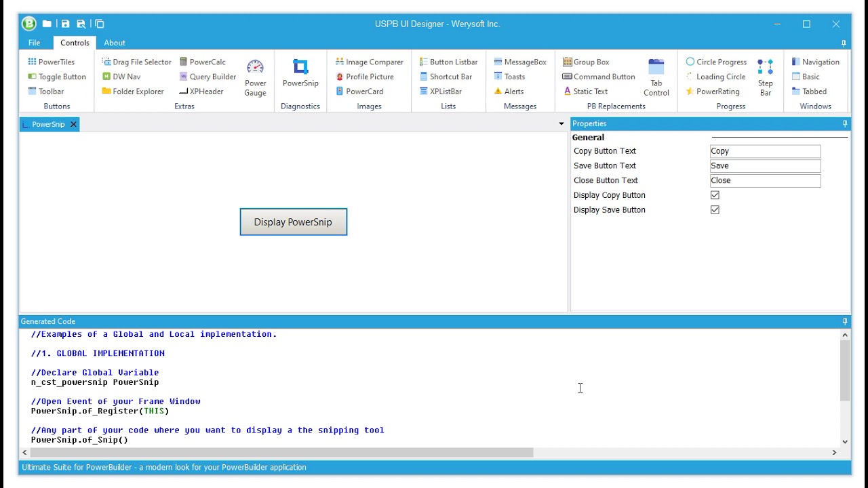Select the Image Comparer control

click(369, 62)
